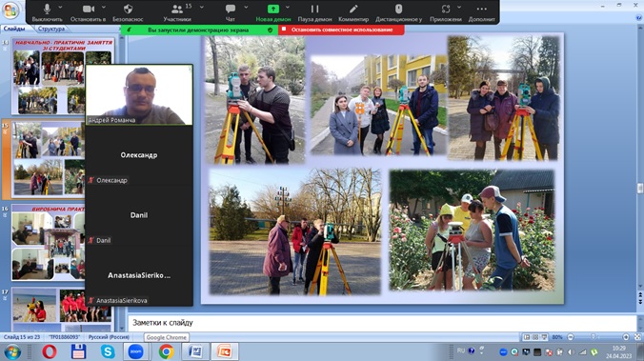Start Slide Show view from status bar
The height and width of the screenshot is (361, 644).
tap(545, 337)
